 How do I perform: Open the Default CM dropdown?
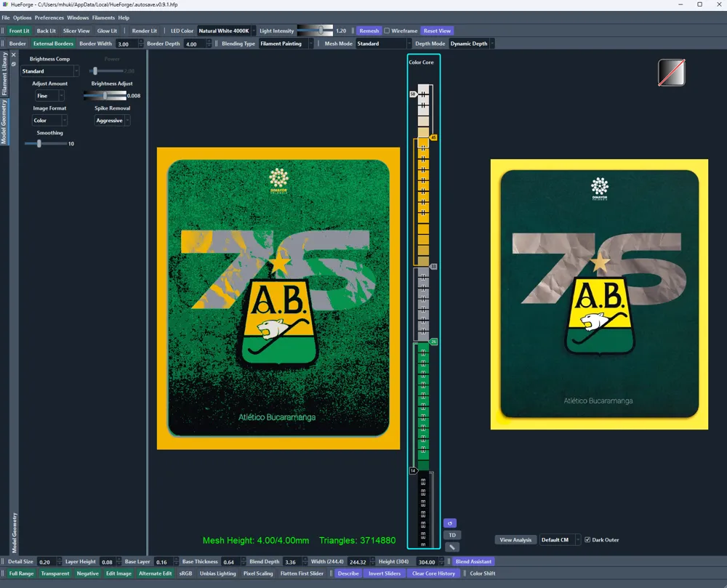coord(560,540)
